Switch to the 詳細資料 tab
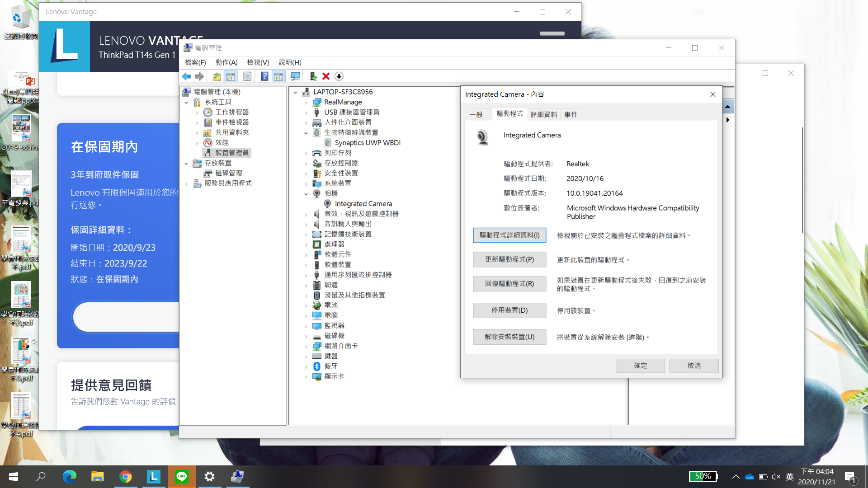 click(543, 114)
